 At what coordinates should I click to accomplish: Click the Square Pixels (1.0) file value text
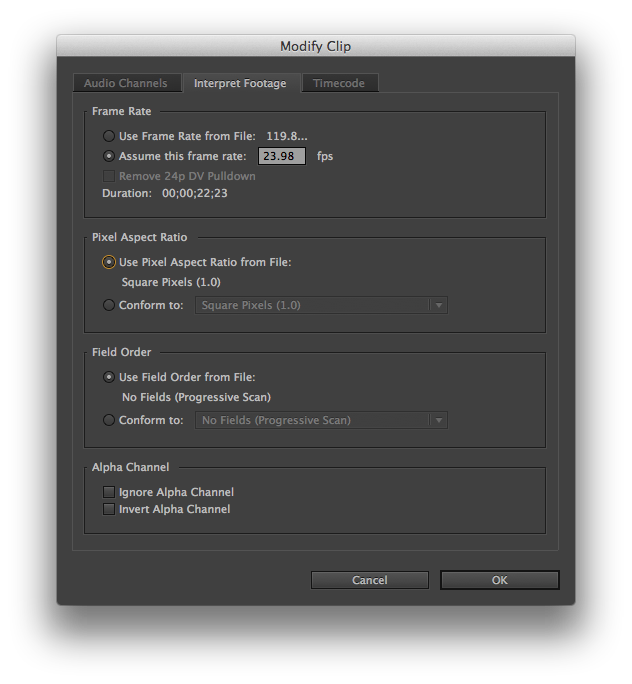click(171, 282)
